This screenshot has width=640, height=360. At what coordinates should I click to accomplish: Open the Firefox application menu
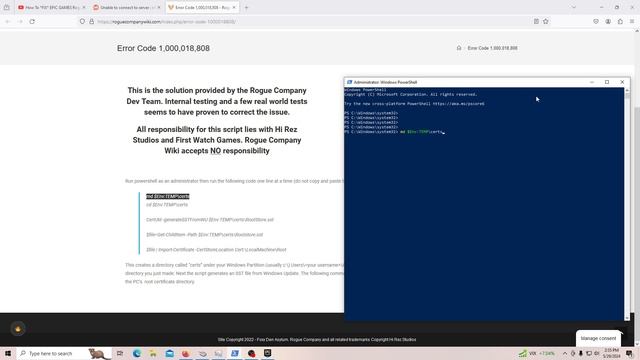tap(632, 22)
